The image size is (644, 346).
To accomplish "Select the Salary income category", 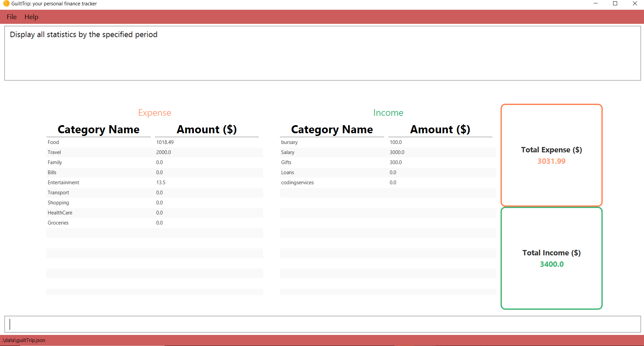I will tap(288, 152).
